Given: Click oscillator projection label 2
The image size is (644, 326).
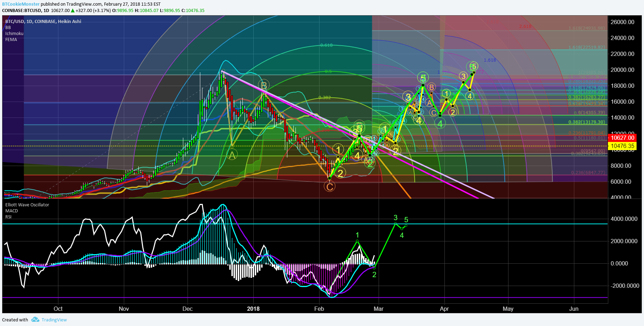Looking at the screenshot, I should coord(374,275).
